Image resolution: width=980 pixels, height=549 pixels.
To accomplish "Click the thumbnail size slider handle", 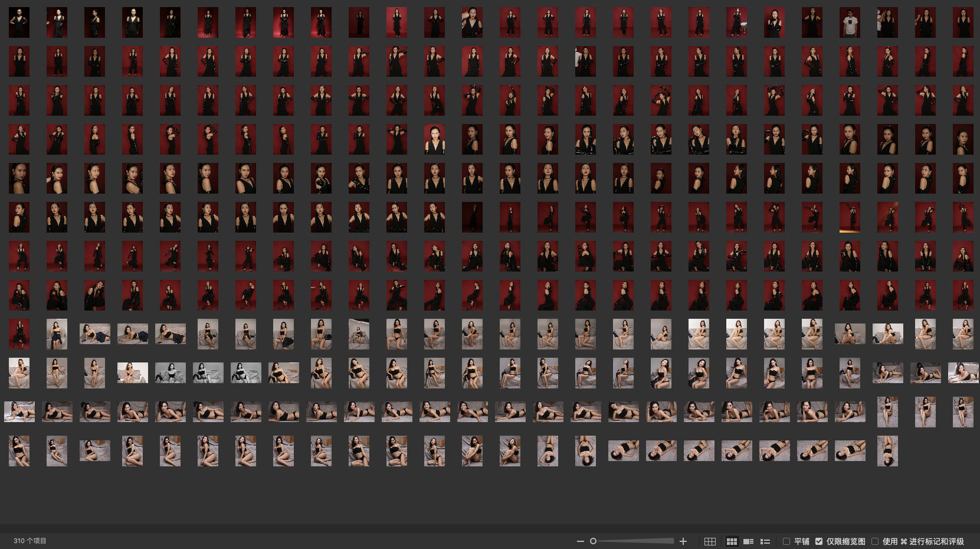I will point(593,541).
